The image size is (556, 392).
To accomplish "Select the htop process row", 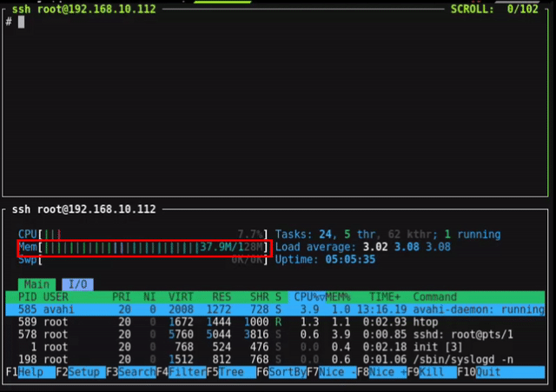I will [278, 322].
